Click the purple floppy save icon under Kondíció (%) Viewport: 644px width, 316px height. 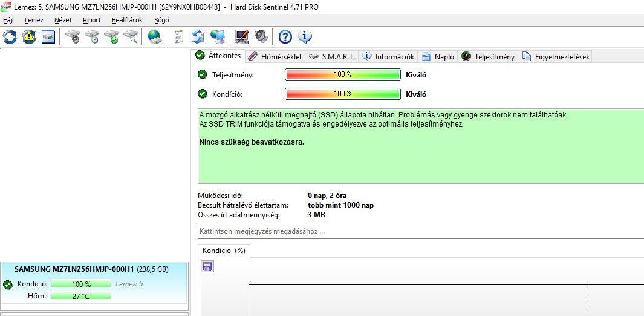207,266
